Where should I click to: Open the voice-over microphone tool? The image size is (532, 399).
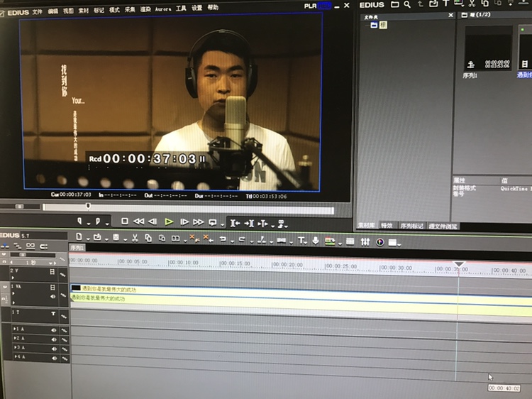[x=316, y=241]
